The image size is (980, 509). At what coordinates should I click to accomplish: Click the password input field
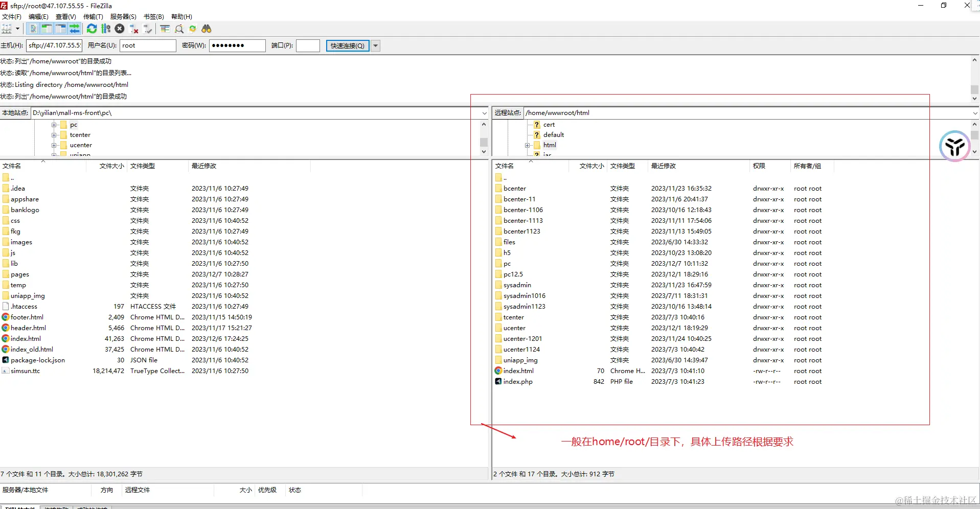(x=237, y=45)
